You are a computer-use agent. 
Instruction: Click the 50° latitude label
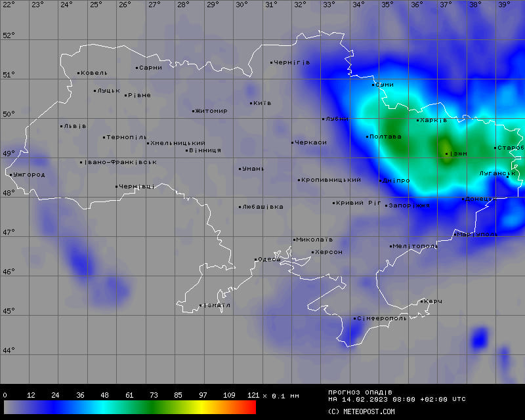(8, 114)
